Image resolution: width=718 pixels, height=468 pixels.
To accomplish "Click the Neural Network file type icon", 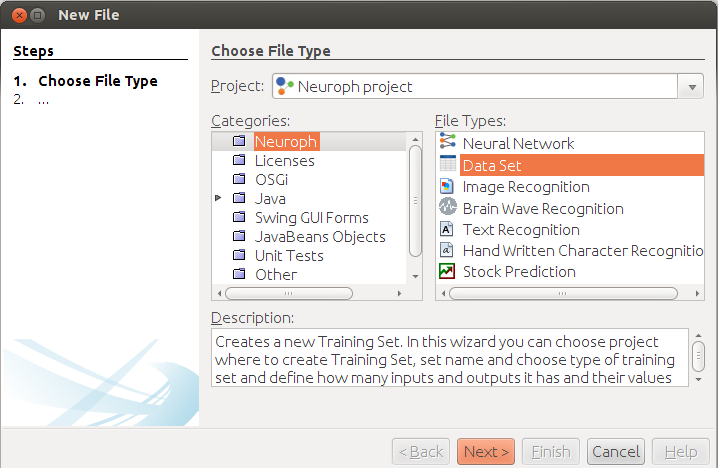I will (x=447, y=143).
